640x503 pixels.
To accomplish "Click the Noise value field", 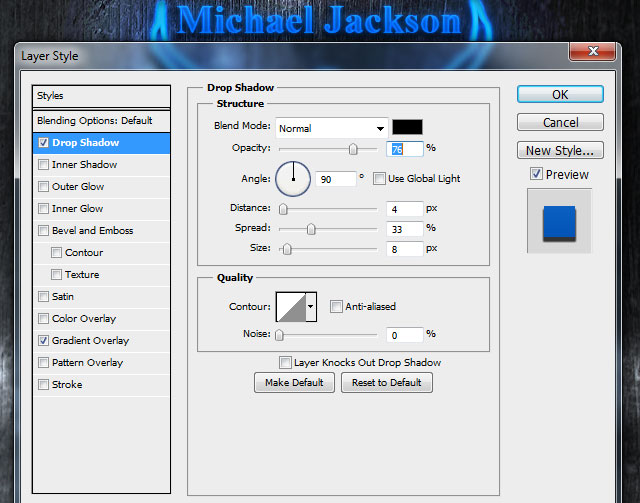I will pos(405,335).
